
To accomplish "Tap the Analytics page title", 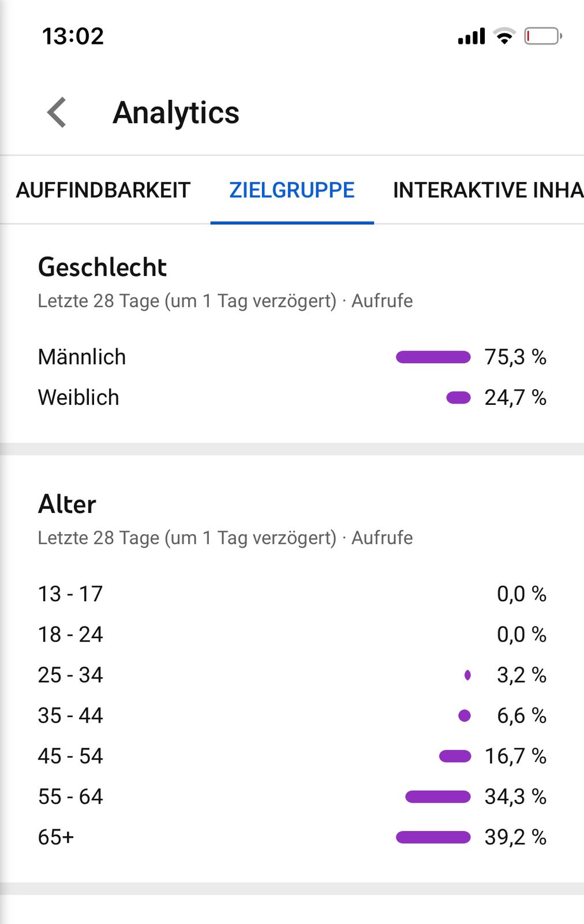I will coord(176,113).
